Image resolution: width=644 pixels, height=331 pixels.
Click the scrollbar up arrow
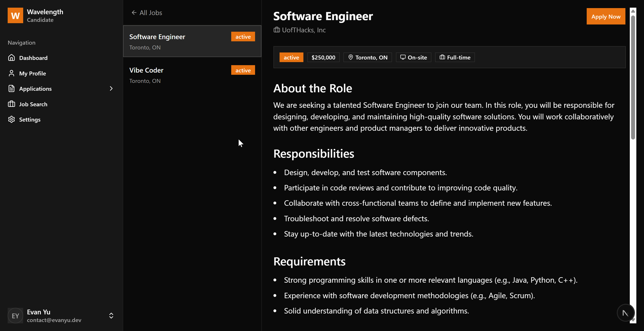[x=633, y=11]
